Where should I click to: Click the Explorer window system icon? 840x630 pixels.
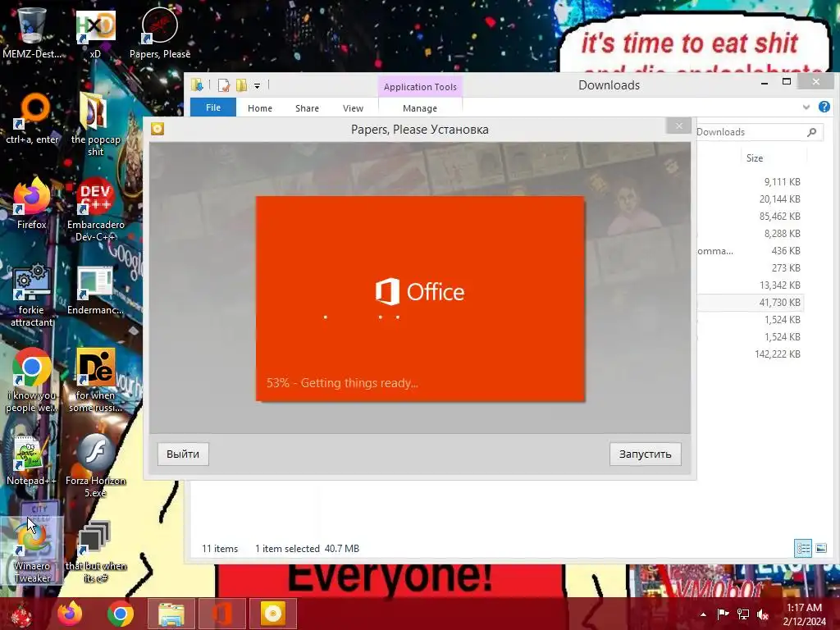(197, 84)
